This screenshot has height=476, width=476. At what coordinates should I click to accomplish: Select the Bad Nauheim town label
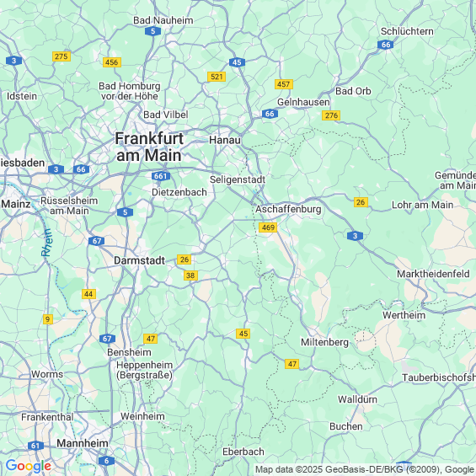[163, 20]
